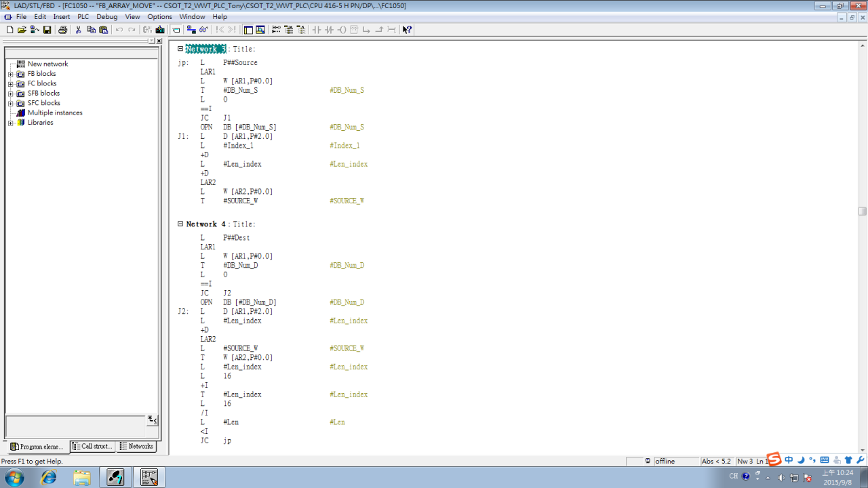
Task: Click the 'P##Dest' operand in Network 4
Action: [236, 238]
